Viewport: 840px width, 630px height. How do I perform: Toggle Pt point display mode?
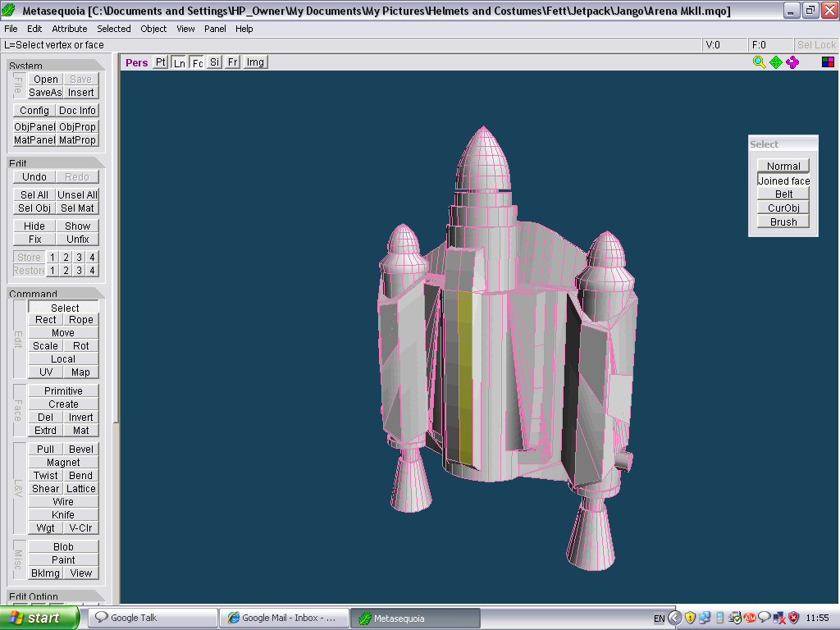pos(160,62)
